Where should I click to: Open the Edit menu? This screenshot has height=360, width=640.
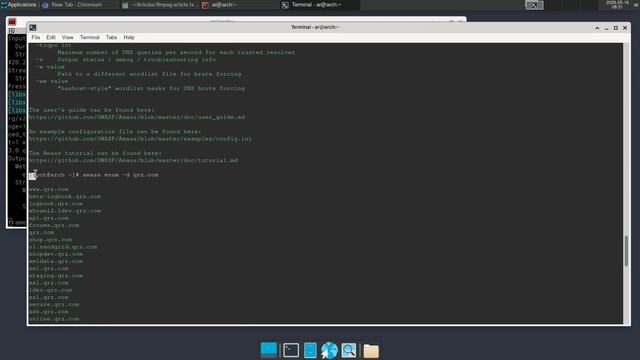(51, 37)
